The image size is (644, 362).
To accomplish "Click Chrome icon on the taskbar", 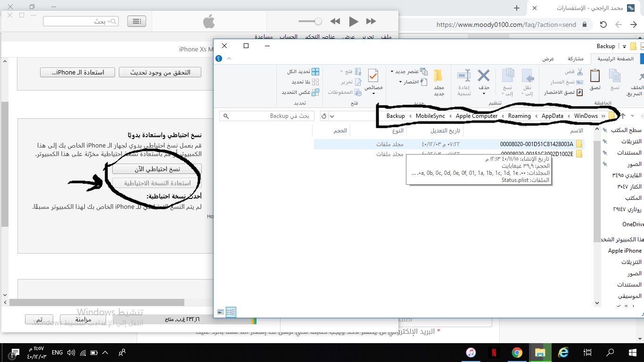I will [517, 353].
